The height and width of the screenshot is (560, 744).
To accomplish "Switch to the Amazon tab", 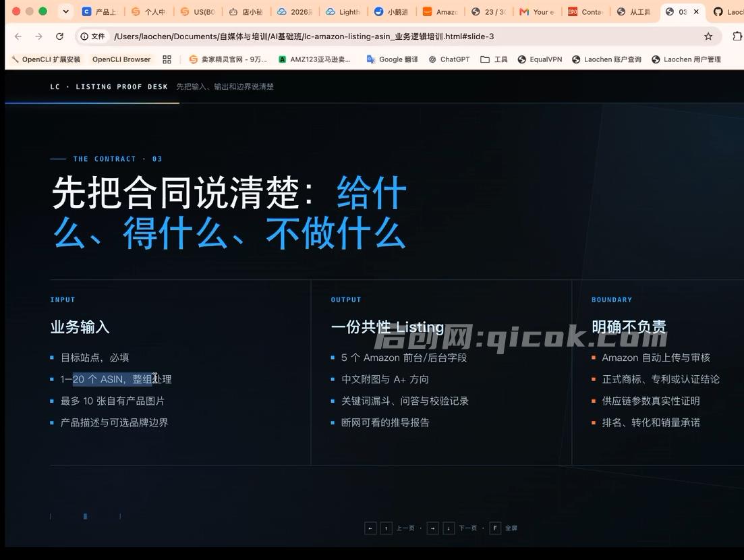I will (440, 12).
